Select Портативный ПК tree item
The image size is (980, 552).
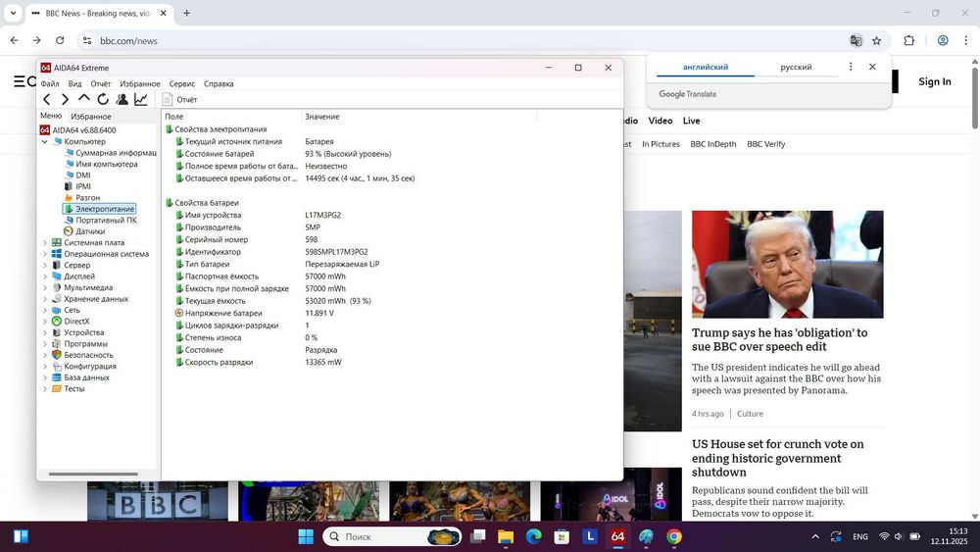click(100, 220)
